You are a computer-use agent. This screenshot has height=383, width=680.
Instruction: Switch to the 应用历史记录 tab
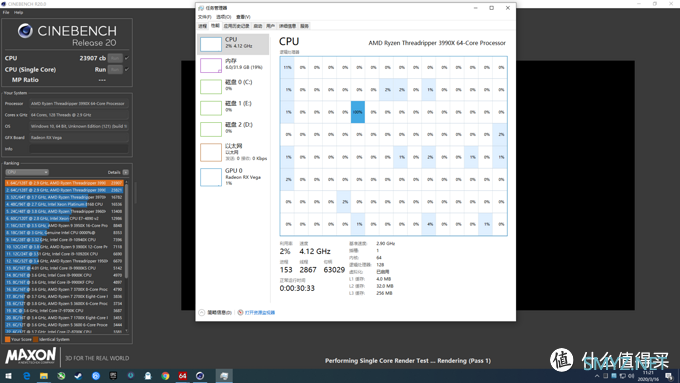pyautogui.click(x=236, y=26)
